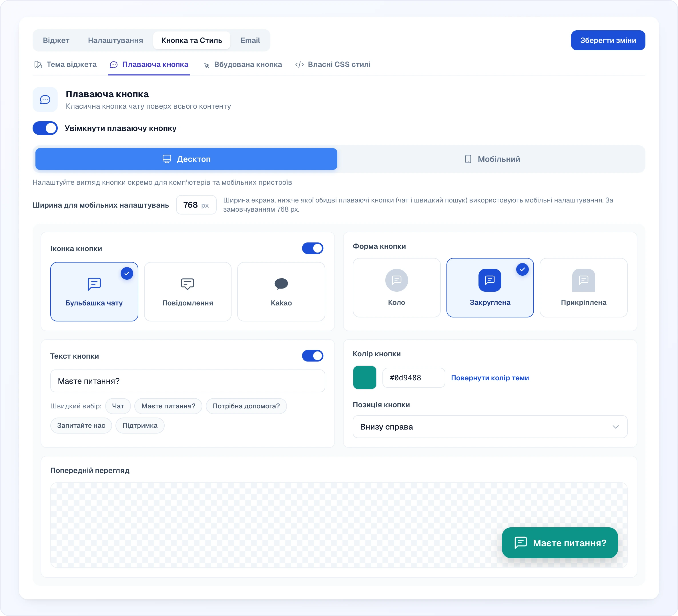Click the Зберегти зміни button

pyautogui.click(x=608, y=40)
